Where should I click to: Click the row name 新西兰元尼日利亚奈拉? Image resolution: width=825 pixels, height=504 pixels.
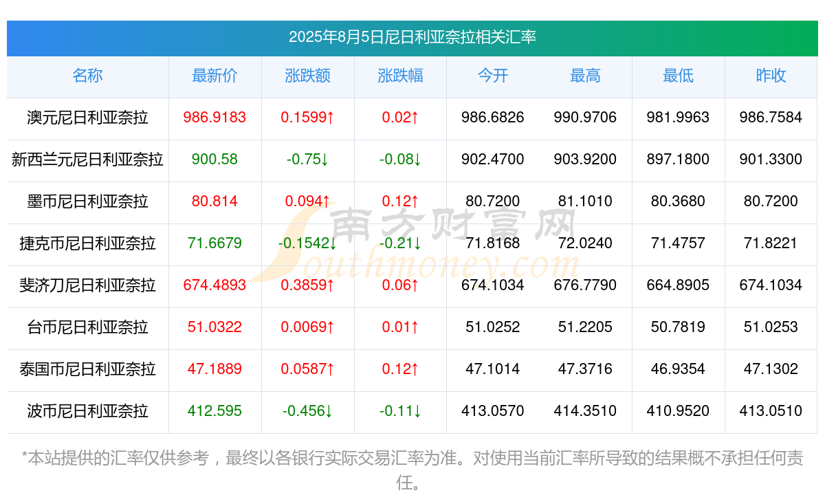87,160
